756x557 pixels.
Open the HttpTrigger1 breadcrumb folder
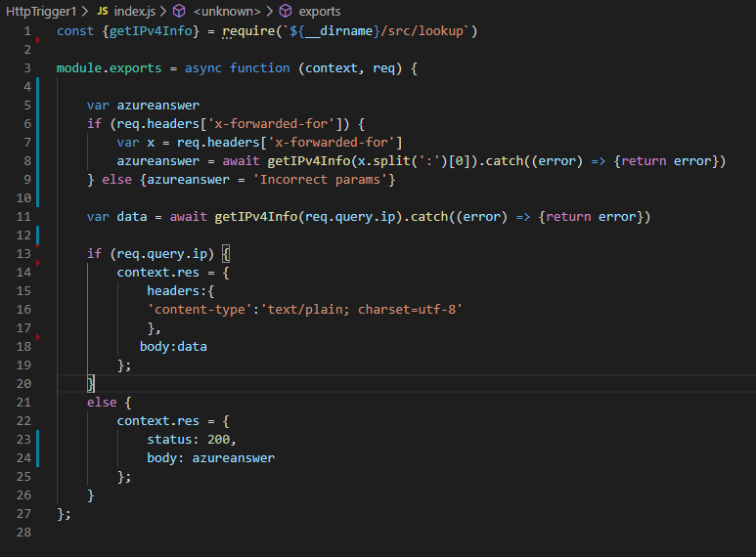point(43,12)
